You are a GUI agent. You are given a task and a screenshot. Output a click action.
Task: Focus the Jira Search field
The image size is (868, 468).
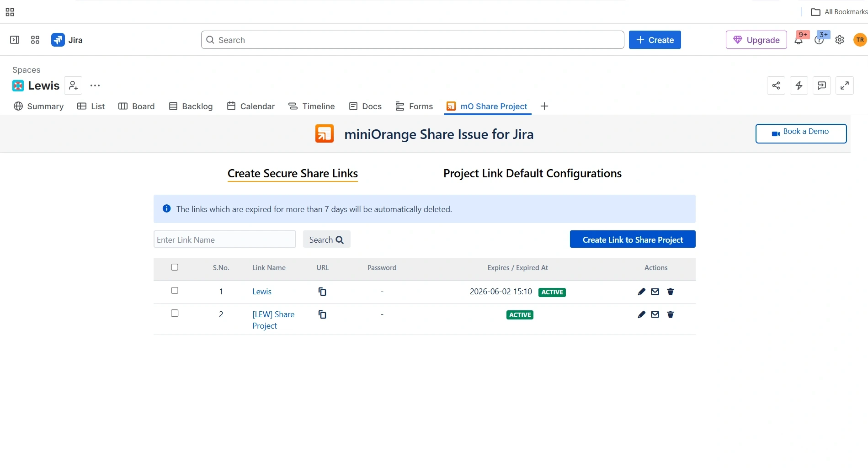point(413,40)
